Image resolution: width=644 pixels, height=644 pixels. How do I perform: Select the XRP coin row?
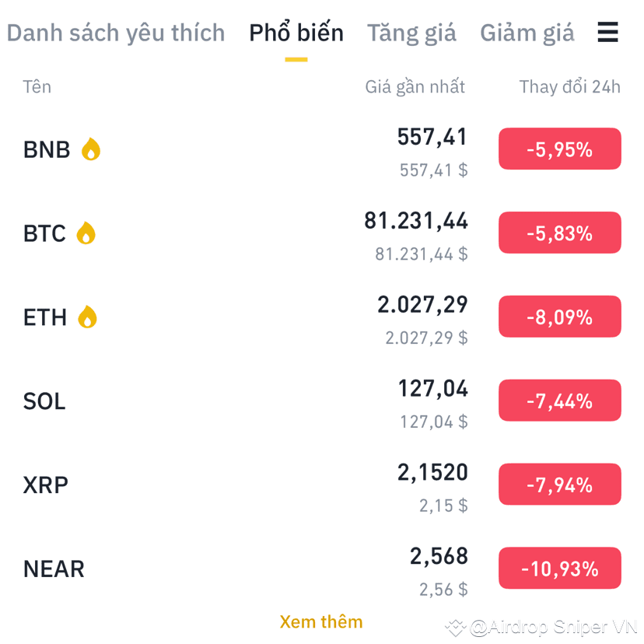tap(45, 485)
